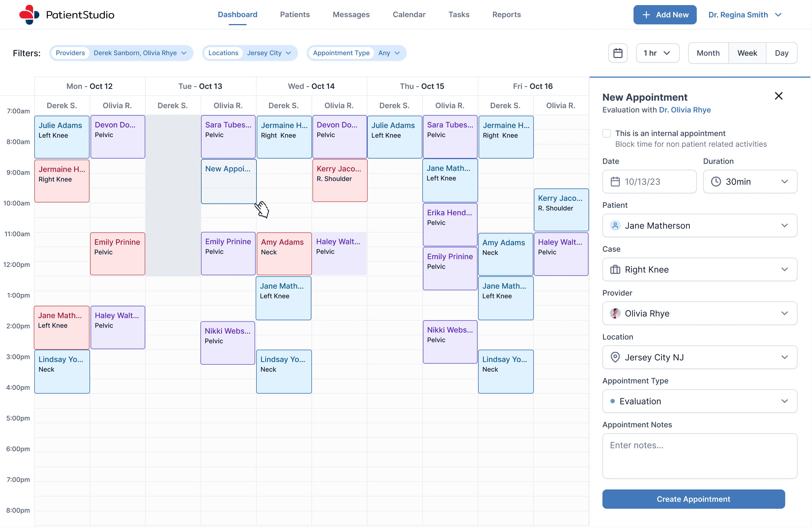Click the Fri - Oct 16 day header
812x528 pixels.
point(533,86)
